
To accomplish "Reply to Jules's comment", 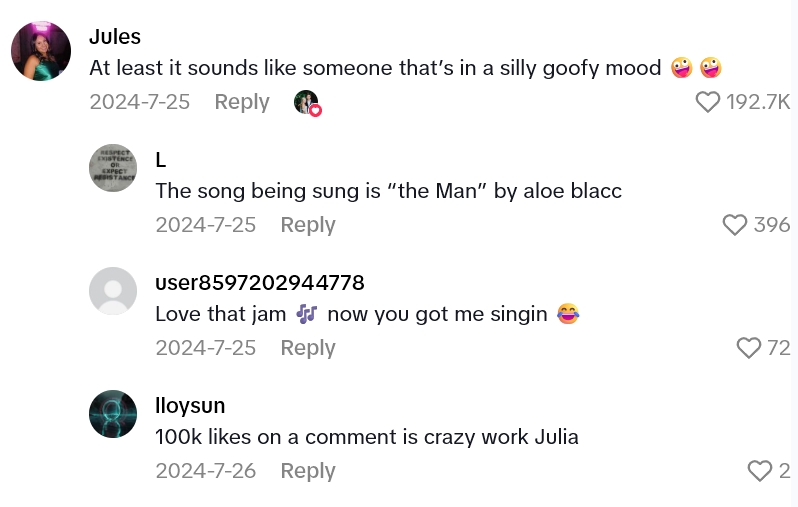I will [242, 102].
